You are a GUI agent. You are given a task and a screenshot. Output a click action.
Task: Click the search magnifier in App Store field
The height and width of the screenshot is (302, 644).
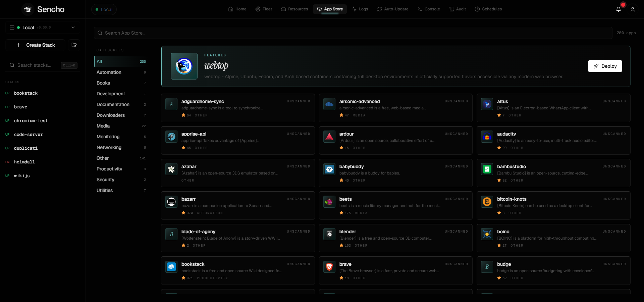(x=100, y=33)
